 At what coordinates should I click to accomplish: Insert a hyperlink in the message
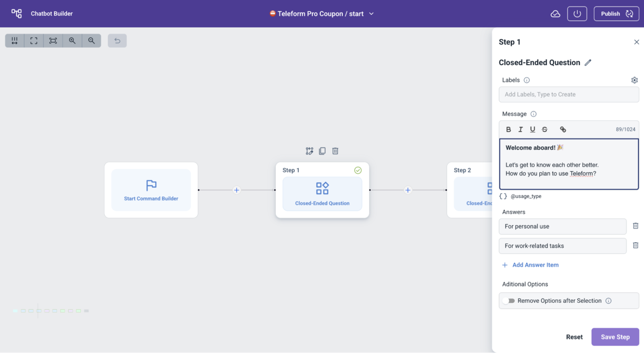coord(563,129)
